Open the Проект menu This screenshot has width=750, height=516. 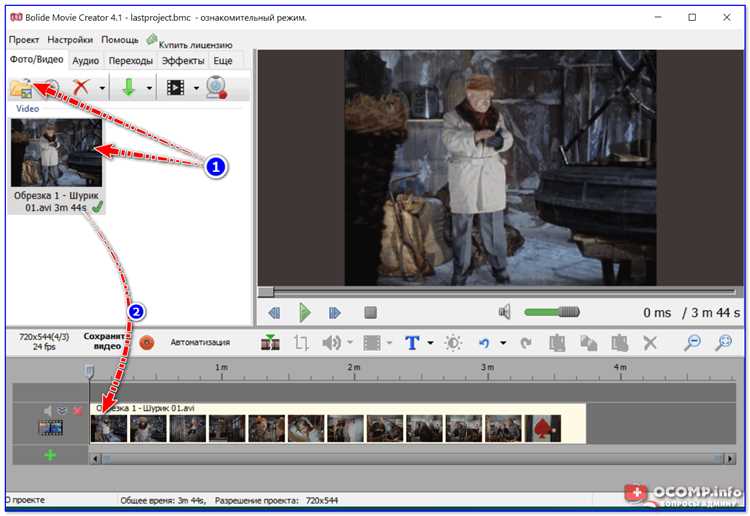pyautogui.click(x=24, y=40)
